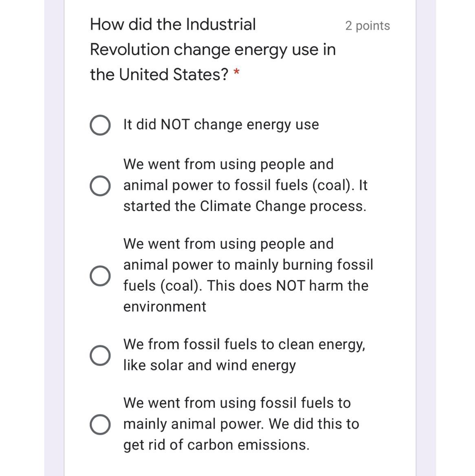Pick the radio button for the clean energy answer
Screen dimensions: 475x476
pos(100,355)
